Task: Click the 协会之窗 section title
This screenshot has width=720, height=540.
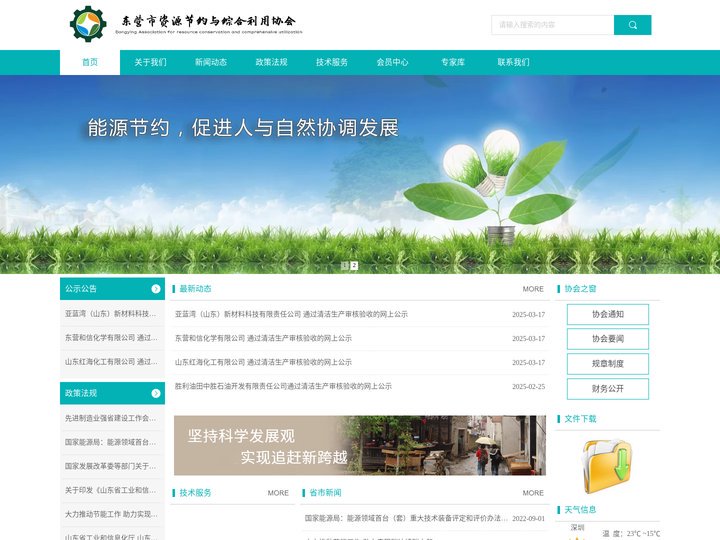Action: [580, 289]
